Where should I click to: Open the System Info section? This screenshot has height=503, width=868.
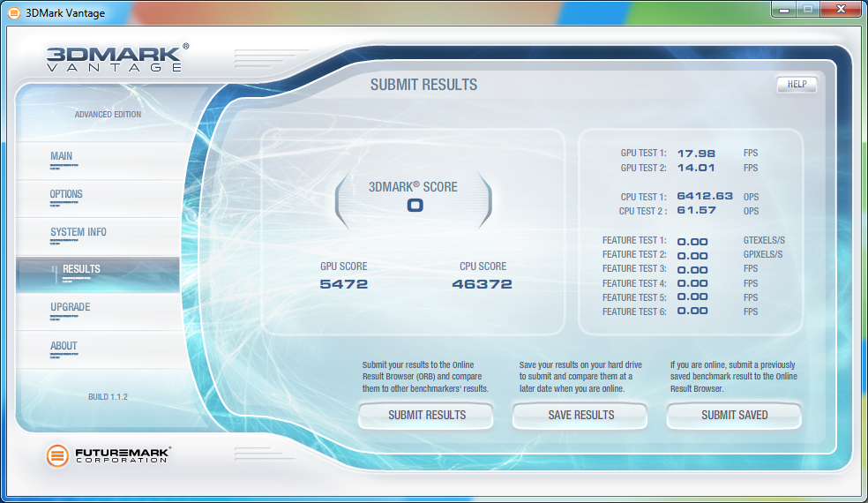tap(79, 233)
